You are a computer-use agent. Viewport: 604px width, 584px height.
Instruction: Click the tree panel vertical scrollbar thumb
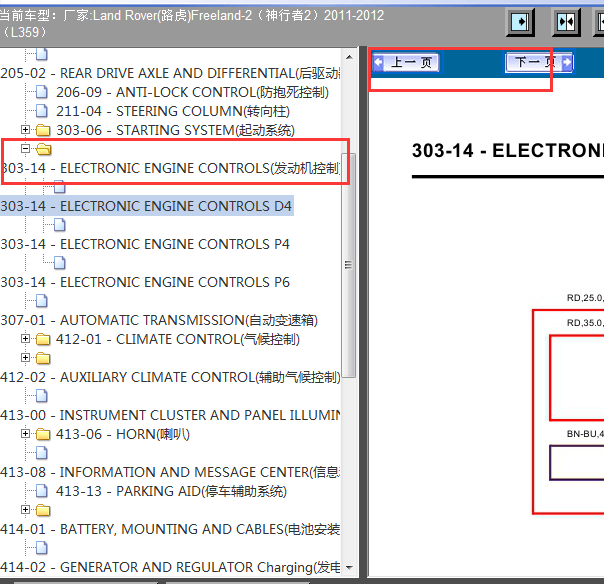click(349, 265)
